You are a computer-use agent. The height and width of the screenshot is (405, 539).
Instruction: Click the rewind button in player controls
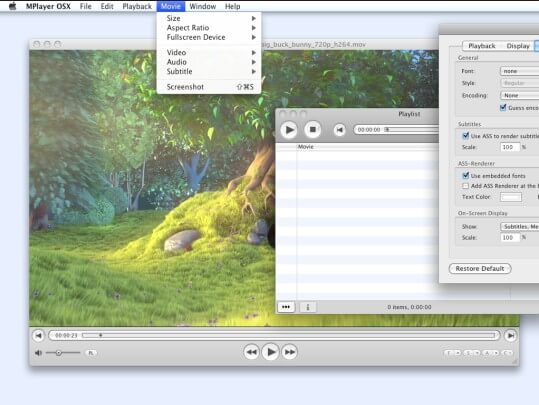click(251, 352)
